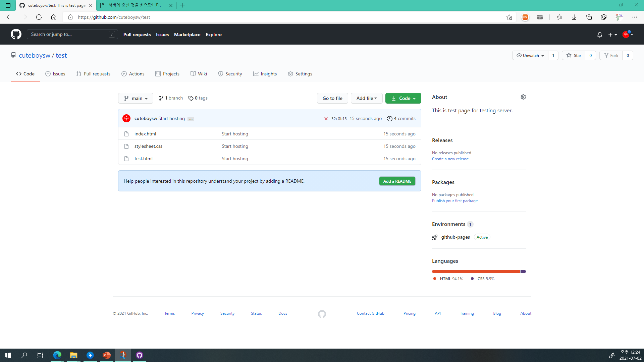Open a new browser tab
Viewport: 644px width, 362px height.
182,5
